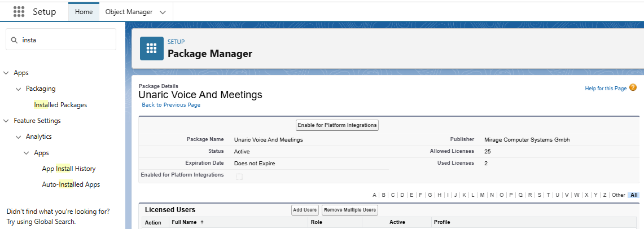
Task: Open the Object Manager tab
Action: [129, 12]
